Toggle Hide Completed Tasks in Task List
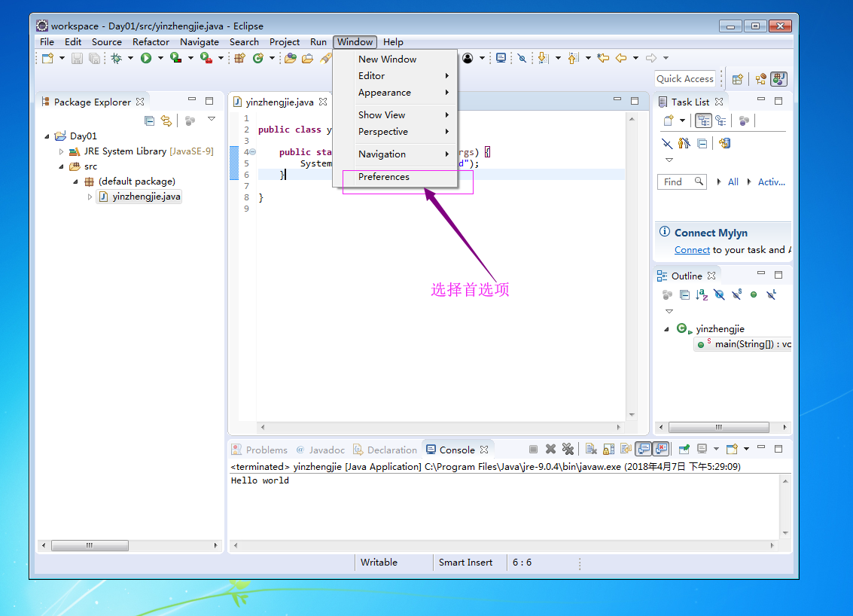The width and height of the screenshot is (853, 616). point(667,144)
